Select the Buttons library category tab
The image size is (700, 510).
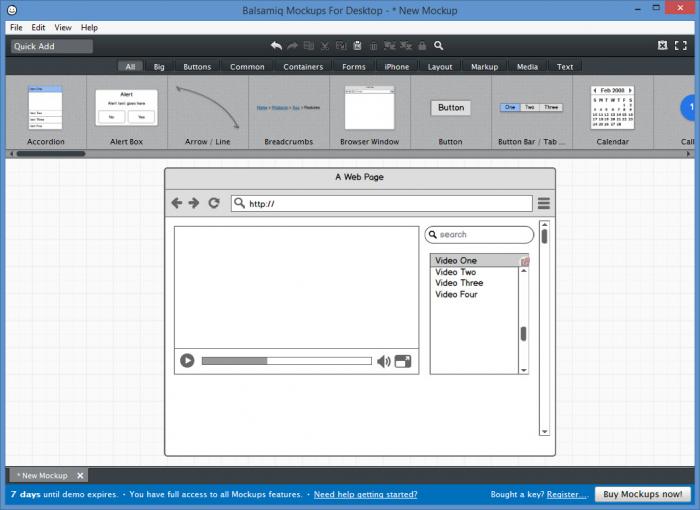[197, 67]
